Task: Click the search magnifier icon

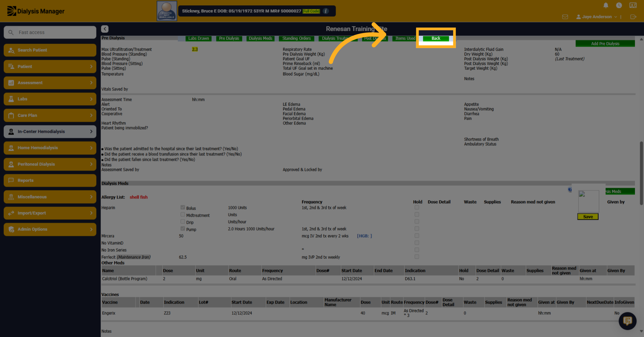Action: (x=11, y=32)
